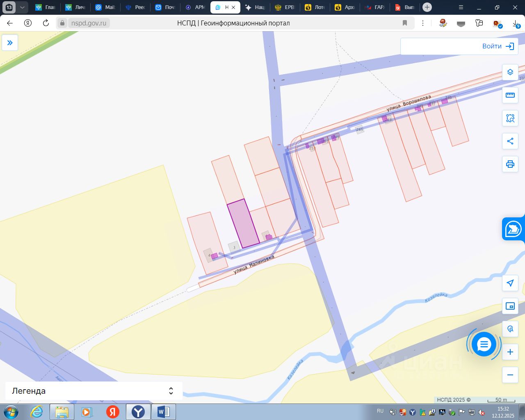Viewport: 525px width, 420px height.
Task: Reload the current page
Action: [x=46, y=23]
